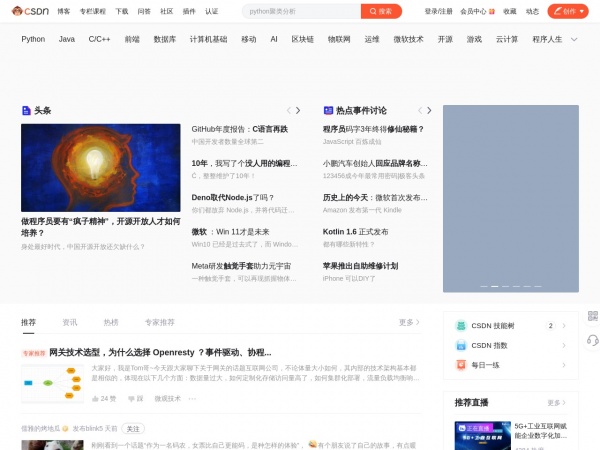Expand the CSDN 技能树 row arrow
This screenshot has height=450, width=600.
click(564, 326)
